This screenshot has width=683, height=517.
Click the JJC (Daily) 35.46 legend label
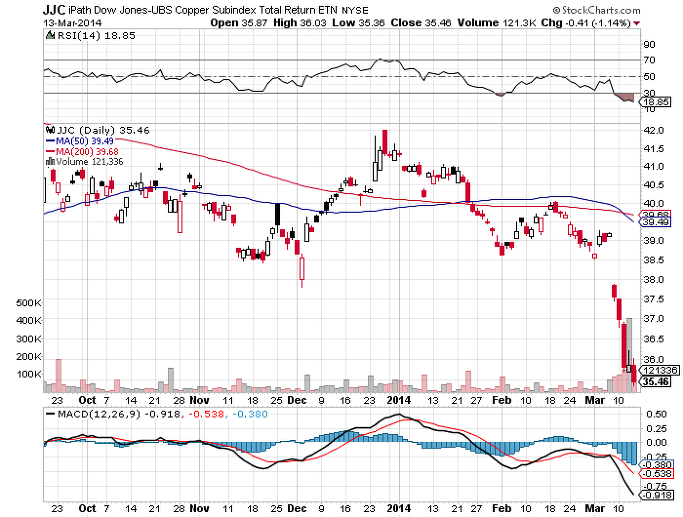tap(103, 130)
